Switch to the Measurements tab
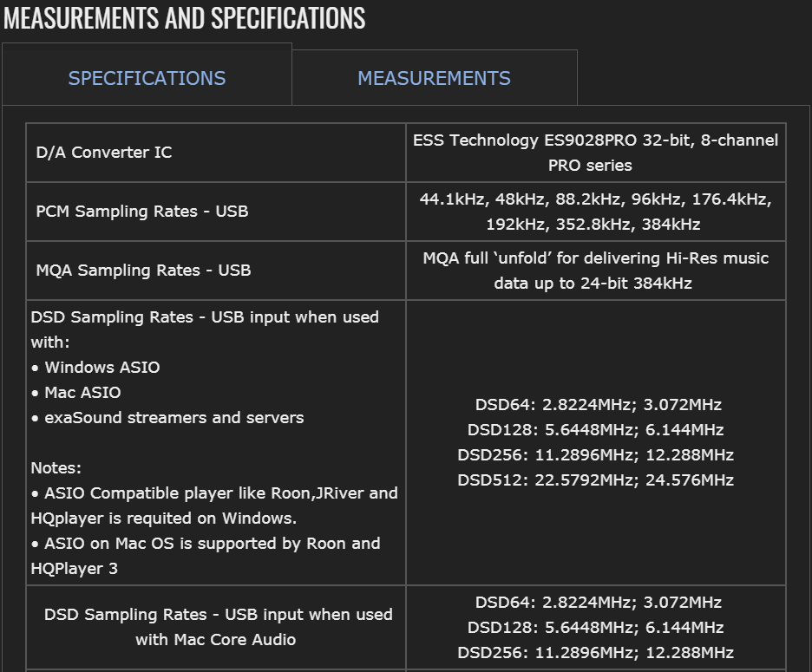Viewport: 812px width, 672px height. coord(434,78)
